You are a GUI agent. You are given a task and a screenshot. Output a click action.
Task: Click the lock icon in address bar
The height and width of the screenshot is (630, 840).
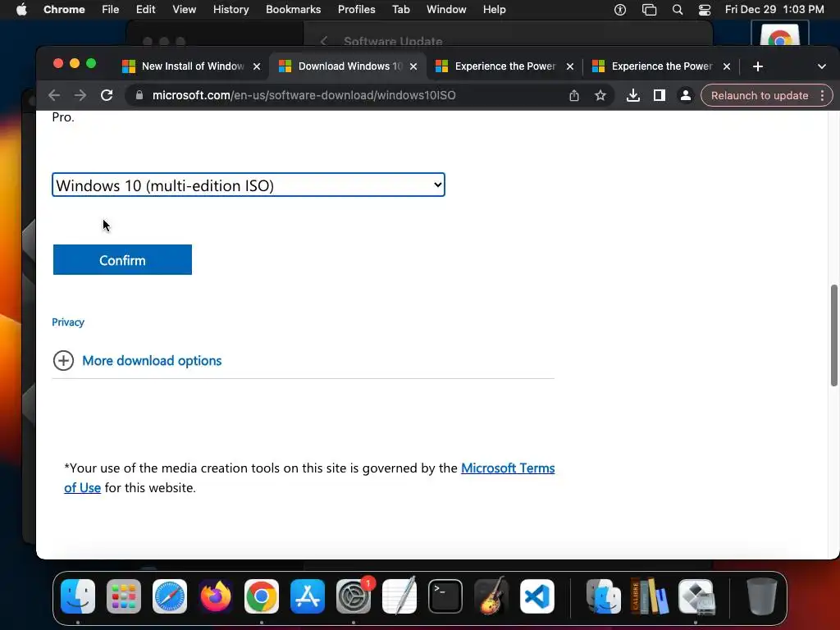[139, 95]
